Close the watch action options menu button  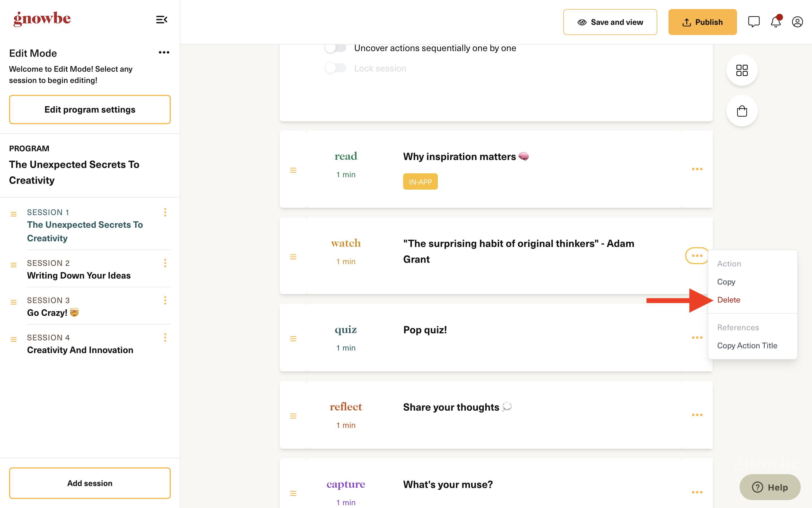pos(697,256)
